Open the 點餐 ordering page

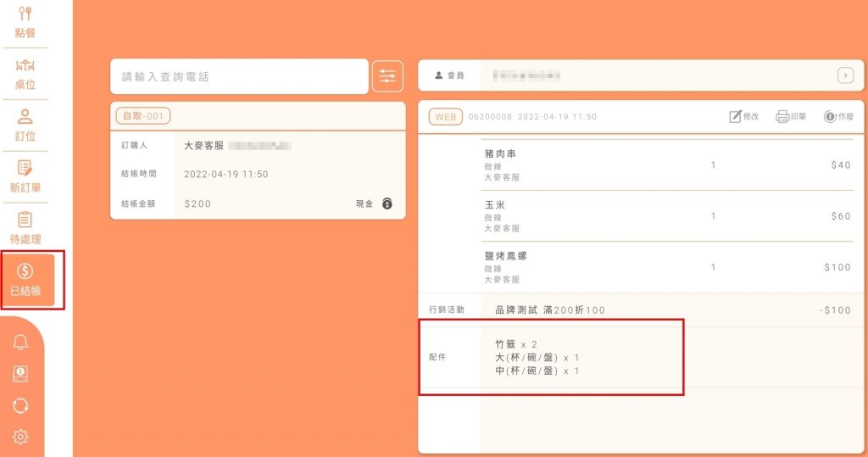[25, 23]
